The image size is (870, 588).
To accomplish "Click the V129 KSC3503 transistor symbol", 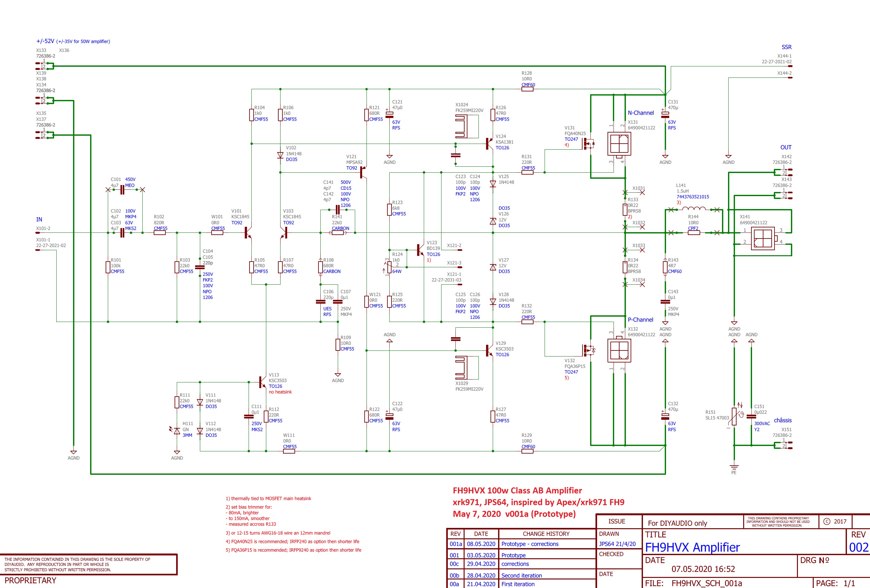I will tap(489, 350).
